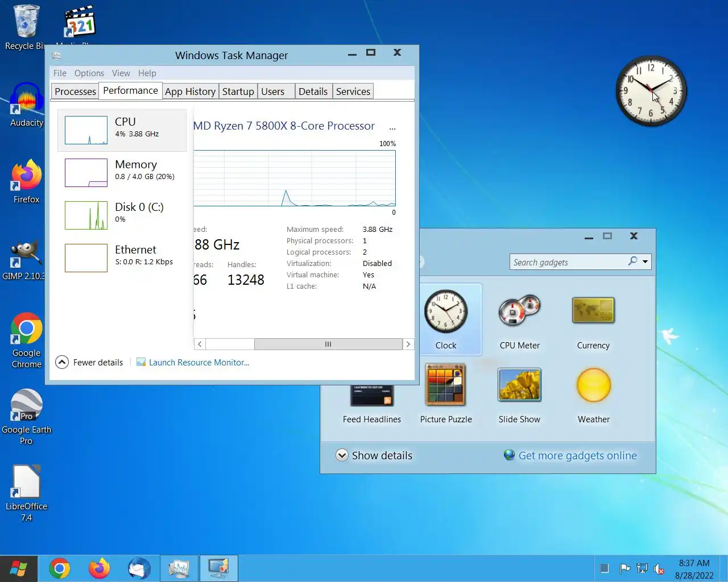Click the CPU utilization graph

point(295,178)
